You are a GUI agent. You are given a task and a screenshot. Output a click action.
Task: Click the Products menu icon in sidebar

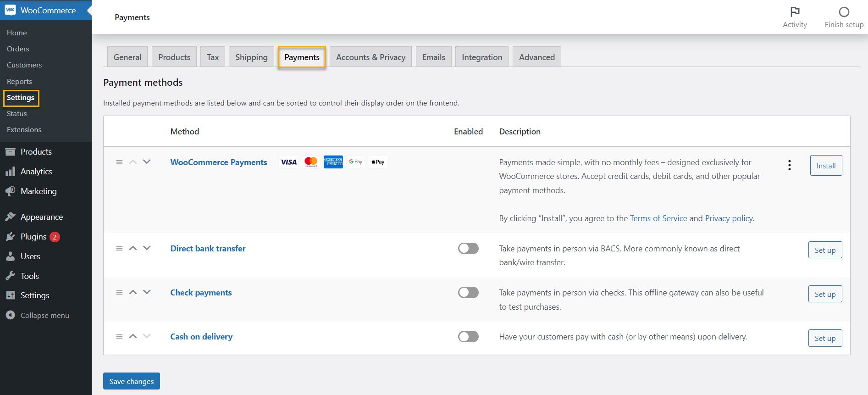[10, 152]
